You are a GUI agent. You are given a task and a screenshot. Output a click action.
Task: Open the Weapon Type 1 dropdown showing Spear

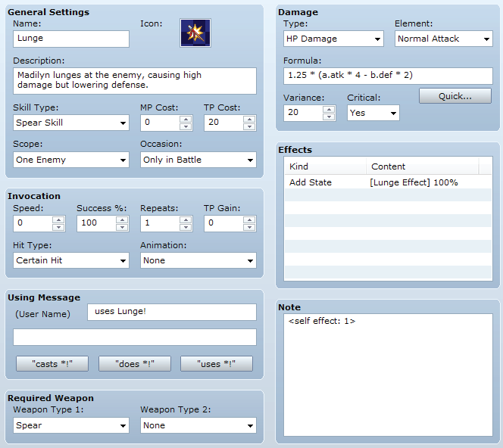coord(71,425)
